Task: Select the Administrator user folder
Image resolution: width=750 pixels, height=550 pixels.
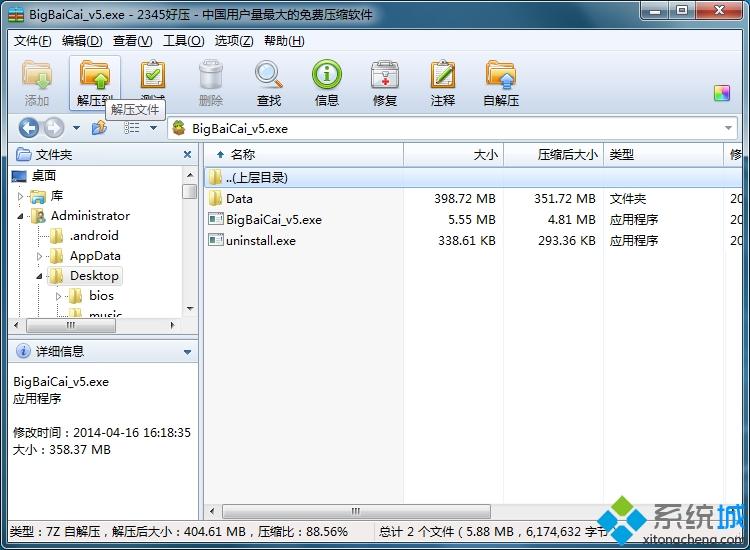Action: 90,216
